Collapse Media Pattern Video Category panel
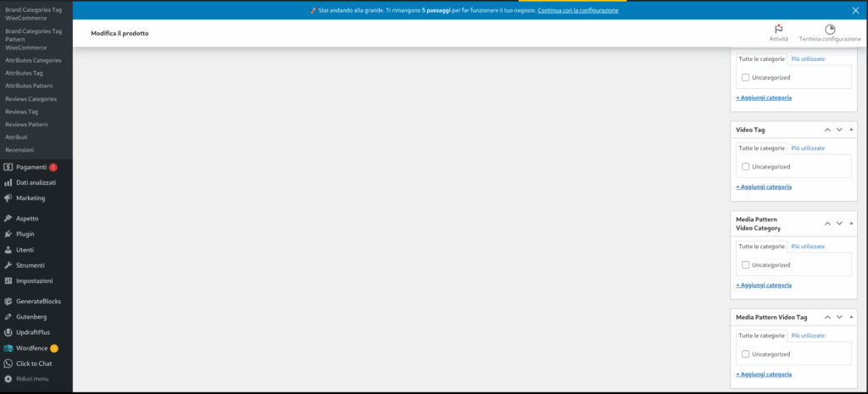Image resolution: width=868 pixels, height=394 pixels. (851, 224)
